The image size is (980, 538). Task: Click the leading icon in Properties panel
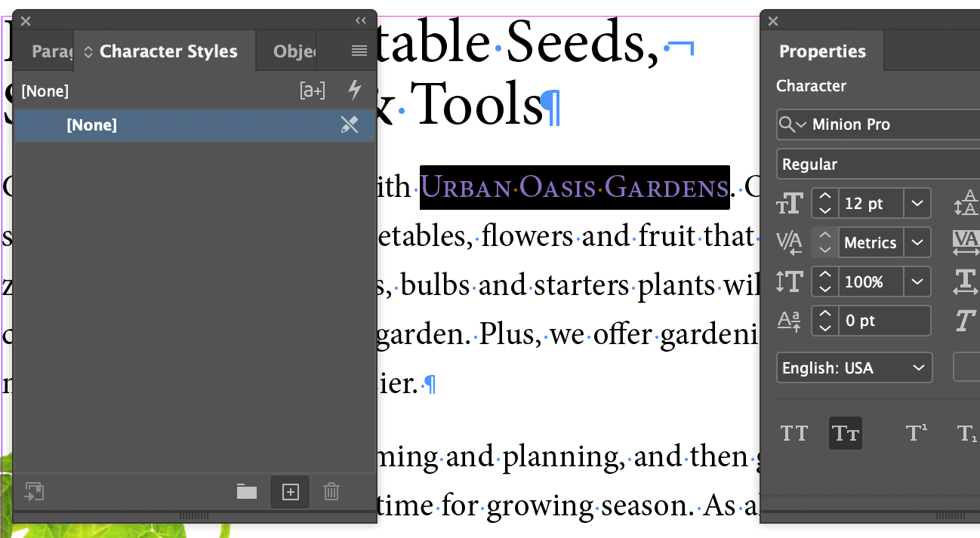point(967,204)
